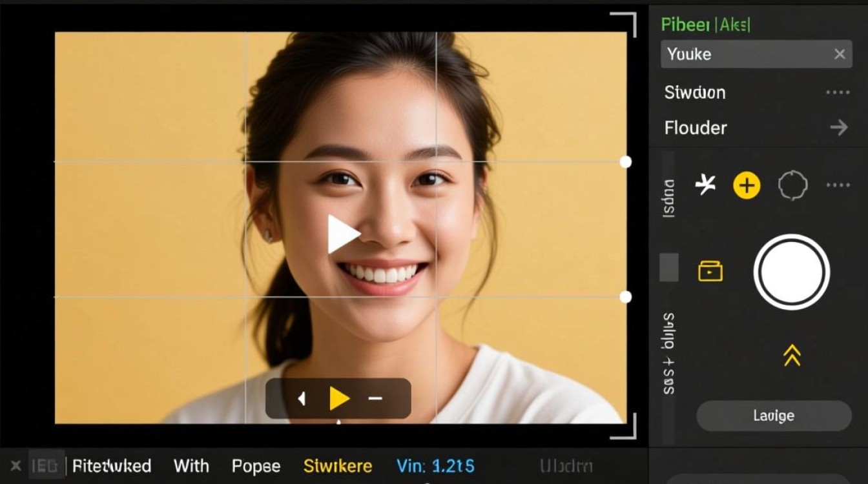The height and width of the screenshot is (484, 868).
Task: Click the vertical lsdad label
Action: pyautogui.click(x=669, y=198)
